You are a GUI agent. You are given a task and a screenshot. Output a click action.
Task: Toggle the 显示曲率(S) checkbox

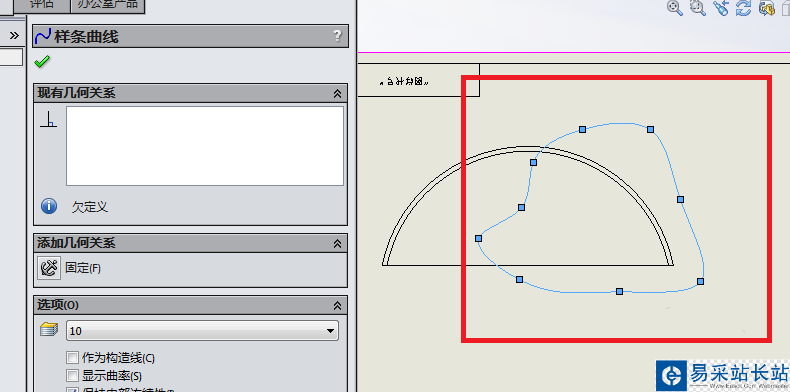[73, 375]
